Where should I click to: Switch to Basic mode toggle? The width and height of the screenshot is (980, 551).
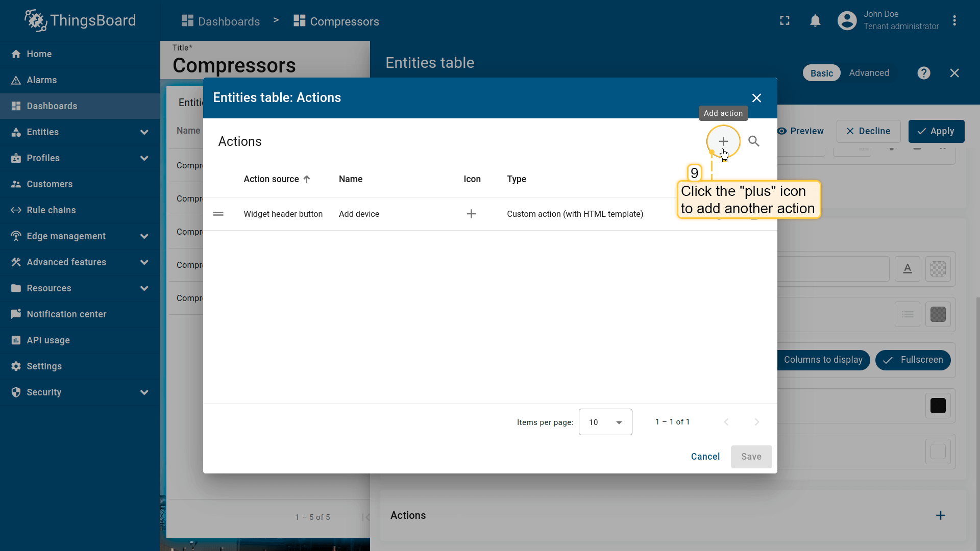coord(821,73)
